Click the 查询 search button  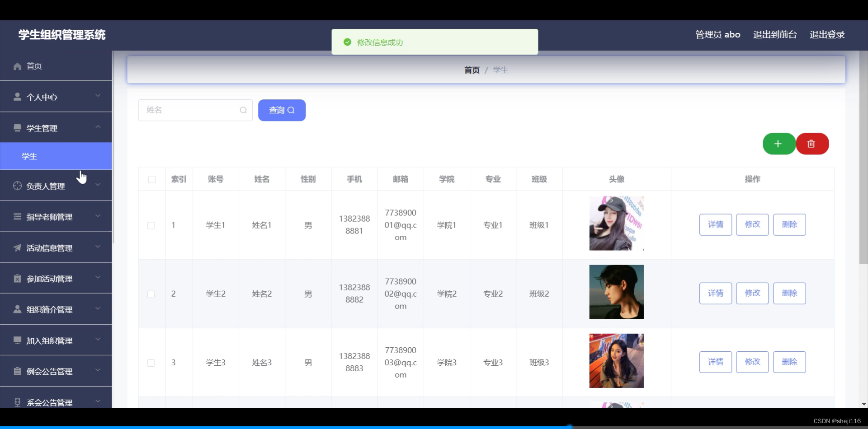point(281,110)
